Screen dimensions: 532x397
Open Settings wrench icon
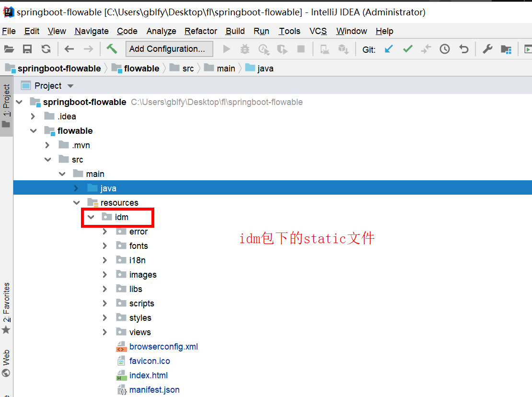tap(487, 49)
